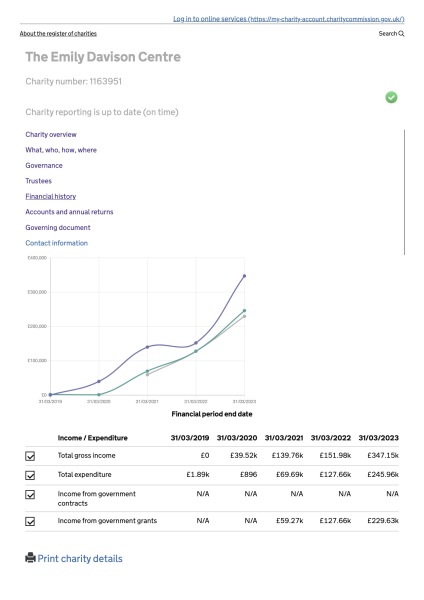Click the Print charity details link
424x600 pixels.
click(80, 558)
